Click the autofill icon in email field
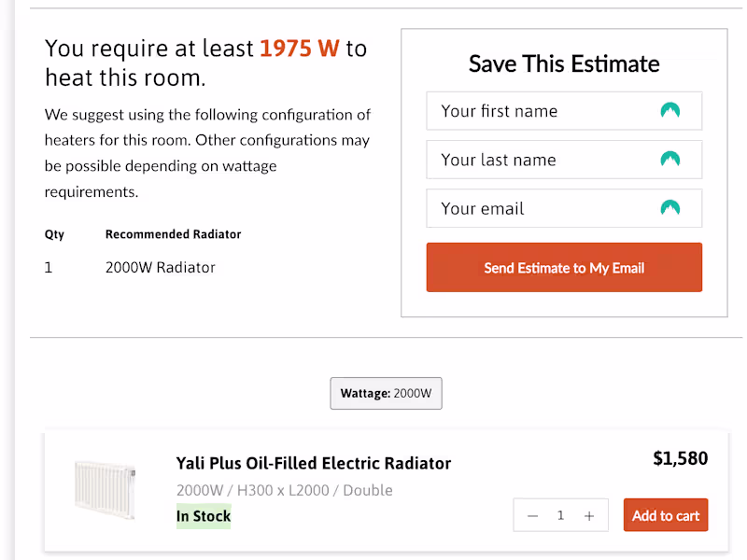The width and height of the screenshot is (747, 560). pyautogui.click(x=669, y=208)
